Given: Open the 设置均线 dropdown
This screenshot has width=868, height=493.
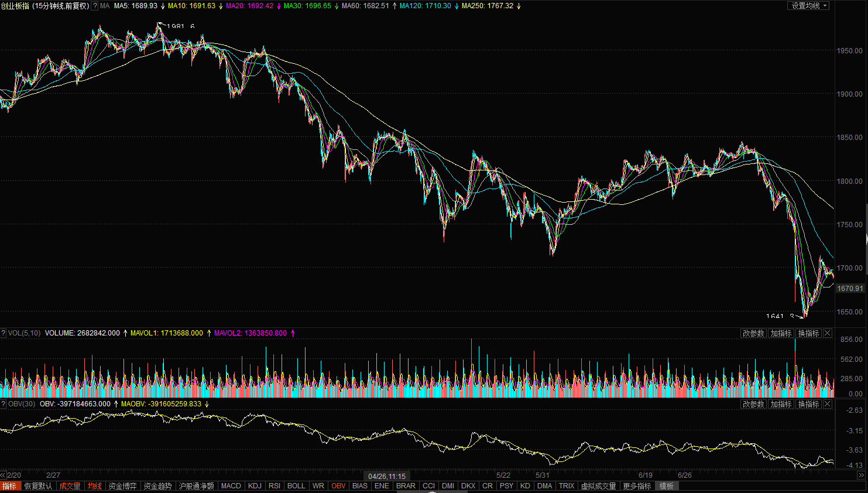Looking at the screenshot, I should [808, 6].
